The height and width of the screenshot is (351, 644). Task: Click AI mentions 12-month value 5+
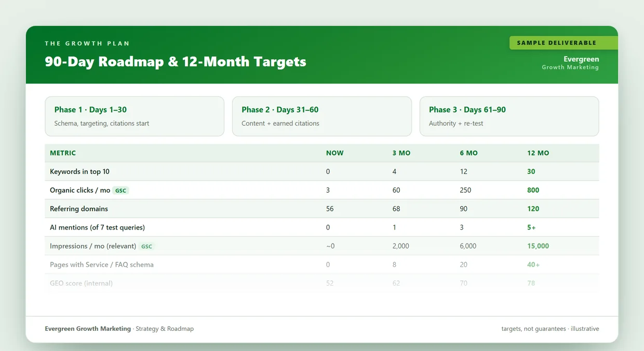pyautogui.click(x=531, y=228)
